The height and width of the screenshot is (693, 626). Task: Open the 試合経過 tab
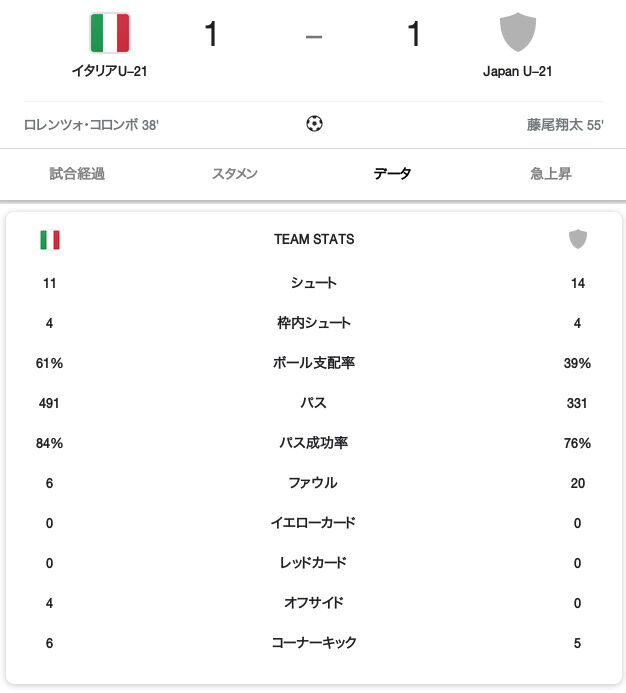coord(77,174)
